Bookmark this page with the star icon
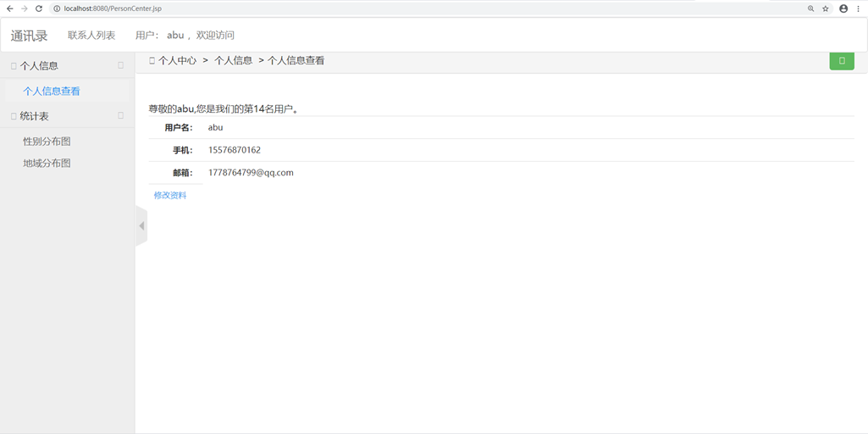The image size is (868, 434). [826, 8]
